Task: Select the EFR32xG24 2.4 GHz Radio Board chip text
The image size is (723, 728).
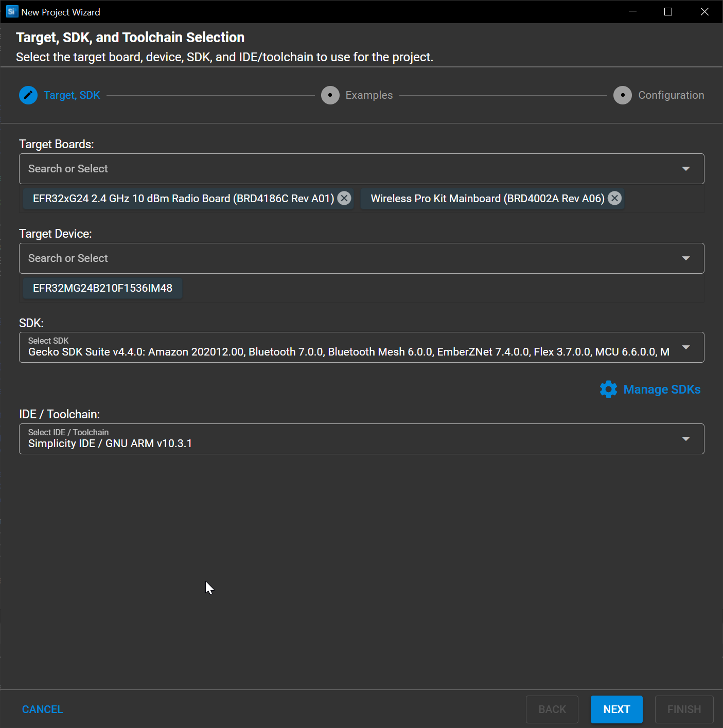Action: point(183,199)
